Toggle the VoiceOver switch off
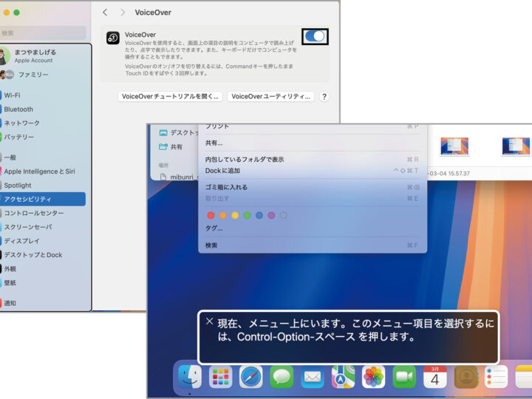This screenshot has width=532, height=399. tap(315, 36)
